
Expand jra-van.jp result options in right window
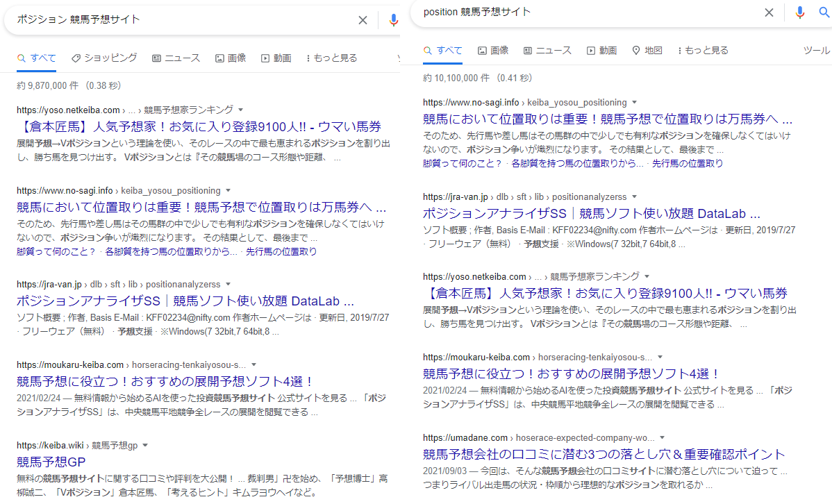pyautogui.click(x=635, y=197)
